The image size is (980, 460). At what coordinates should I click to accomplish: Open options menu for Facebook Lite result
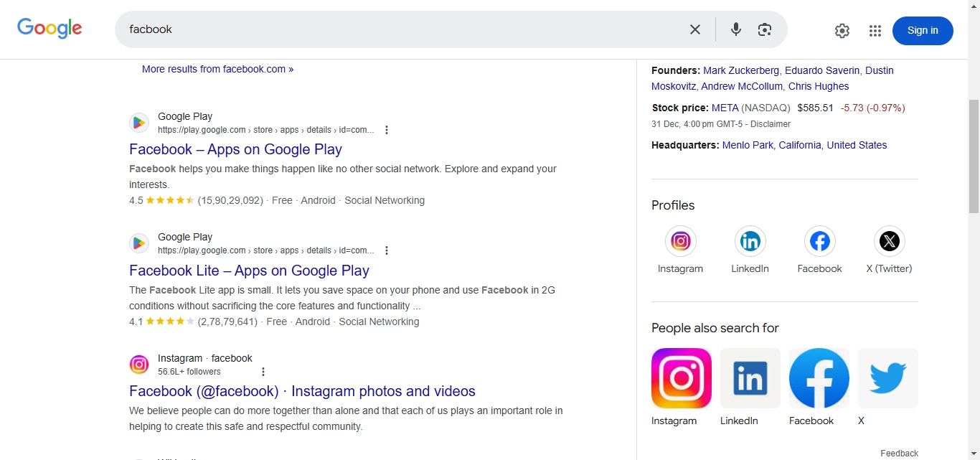[387, 250]
